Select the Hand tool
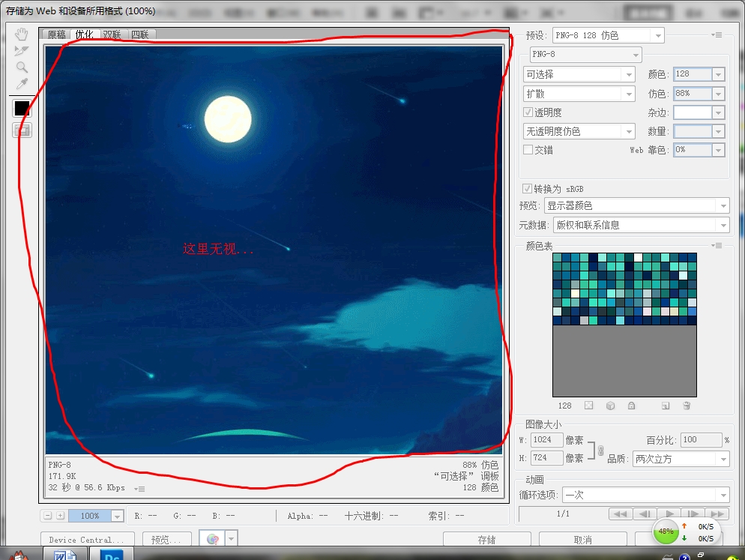The image size is (745, 560). 22,34
